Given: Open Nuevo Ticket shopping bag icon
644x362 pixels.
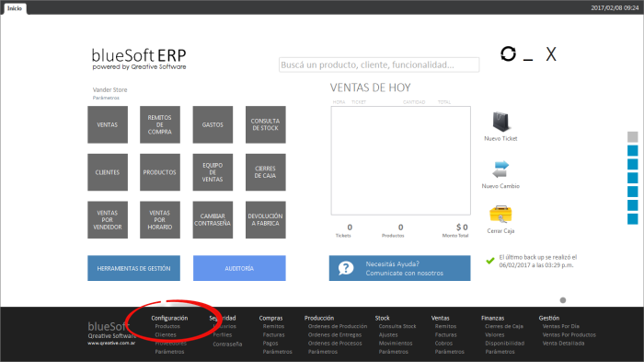Looking at the screenshot, I should pos(500,122).
